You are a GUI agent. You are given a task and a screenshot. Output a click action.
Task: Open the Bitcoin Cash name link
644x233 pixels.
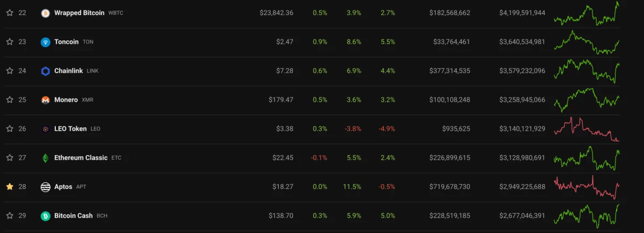(74, 216)
